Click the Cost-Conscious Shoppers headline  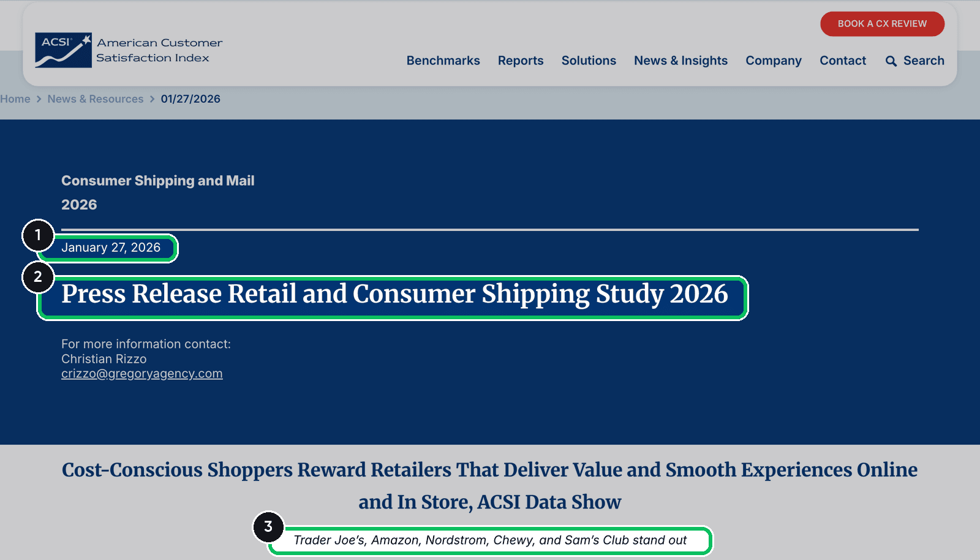coord(490,486)
